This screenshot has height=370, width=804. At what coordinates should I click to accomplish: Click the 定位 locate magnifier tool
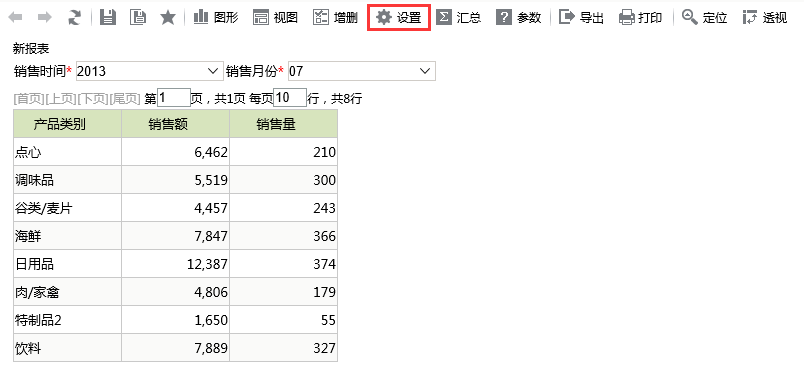(705, 17)
